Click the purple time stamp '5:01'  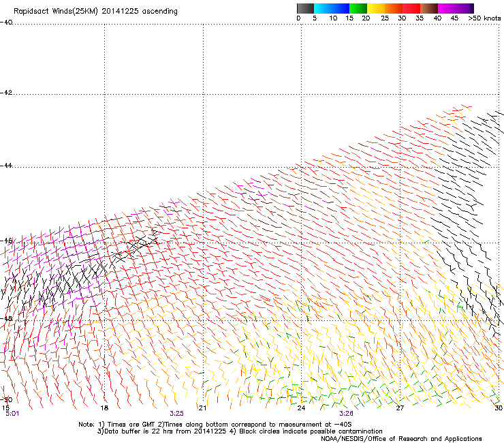tap(12, 414)
